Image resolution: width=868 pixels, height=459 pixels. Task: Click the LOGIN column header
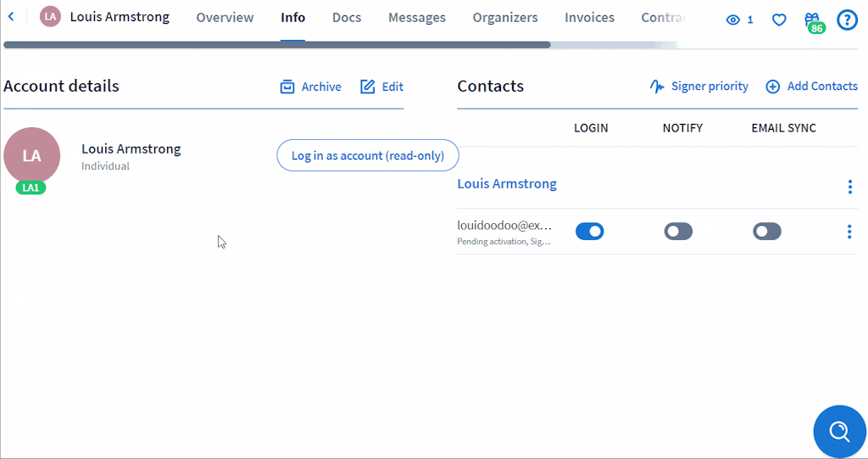[x=591, y=128]
